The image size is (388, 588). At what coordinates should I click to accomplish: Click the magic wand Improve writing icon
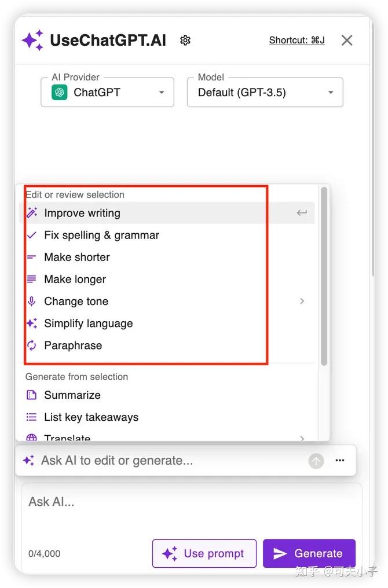pos(32,213)
